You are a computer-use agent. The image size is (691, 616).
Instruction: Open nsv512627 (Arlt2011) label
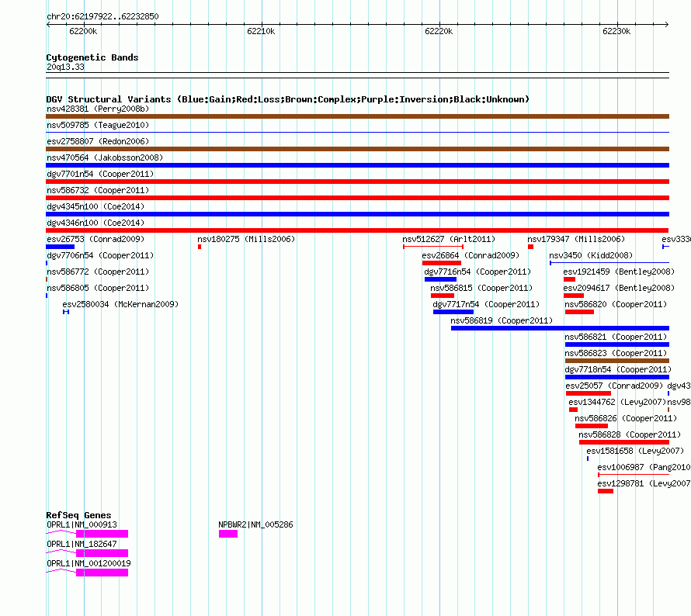(449, 239)
